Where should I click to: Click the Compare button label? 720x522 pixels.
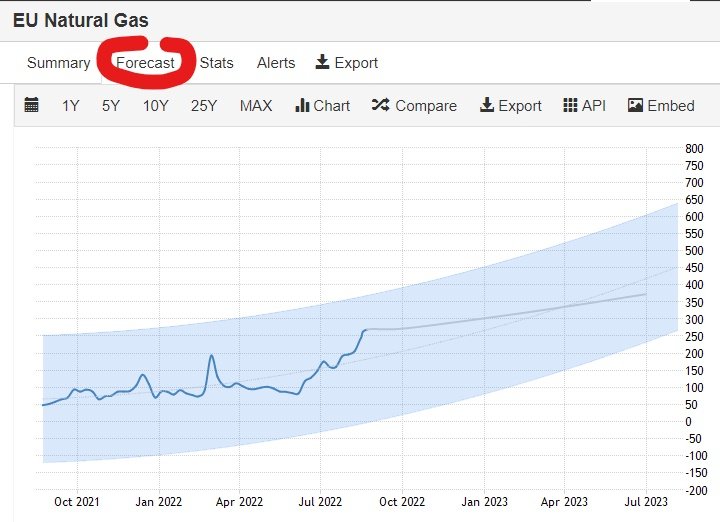click(426, 106)
